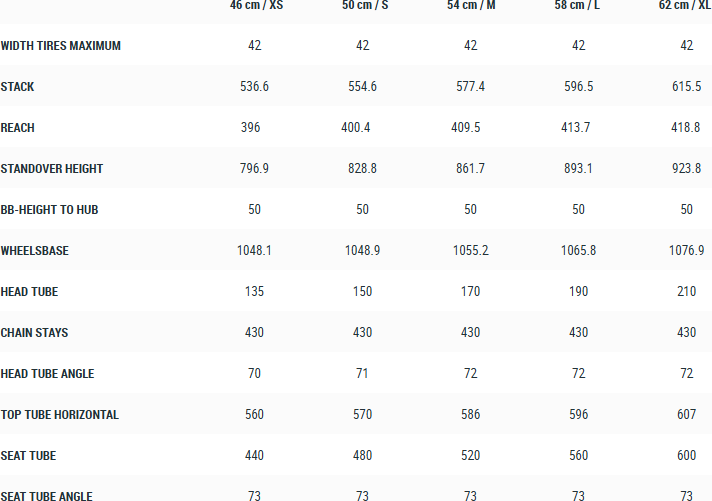The width and height of the screenshot is (712, 501).
Task: Click the HEAD TUBE ANGLE row label
Action: [48, 374]
